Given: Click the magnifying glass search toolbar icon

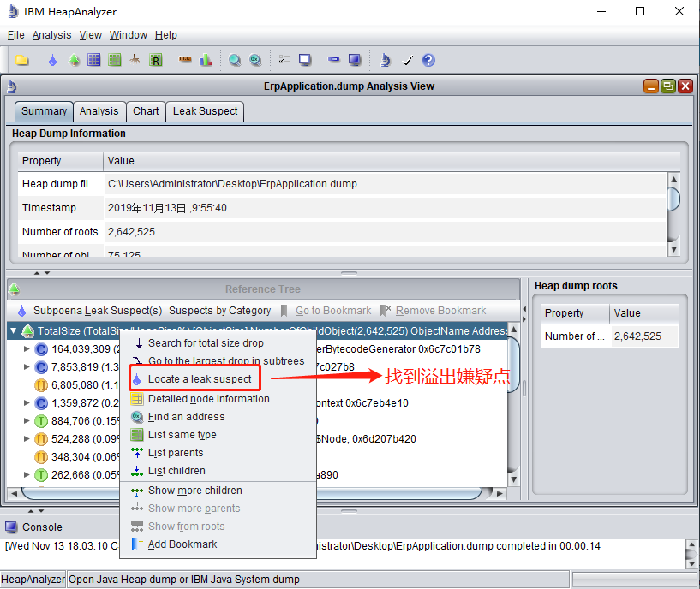Looking at the screenshot, I should (235, 60).
